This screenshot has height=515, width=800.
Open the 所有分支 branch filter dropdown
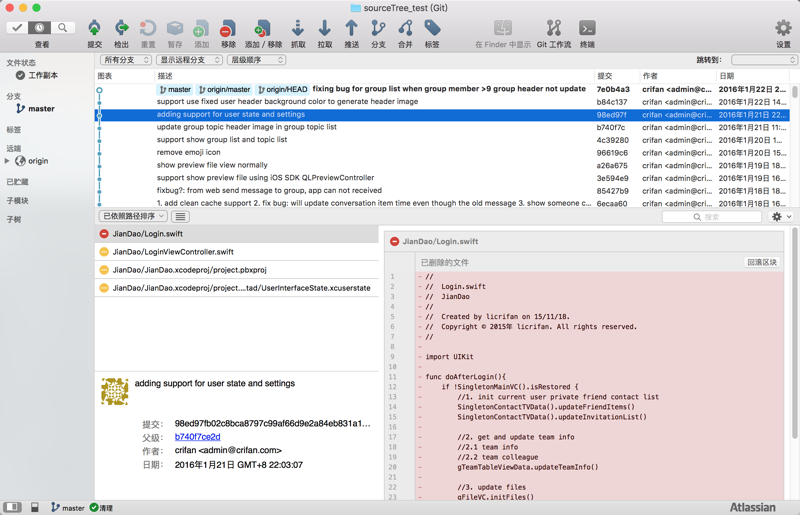(x=125, y=60)
